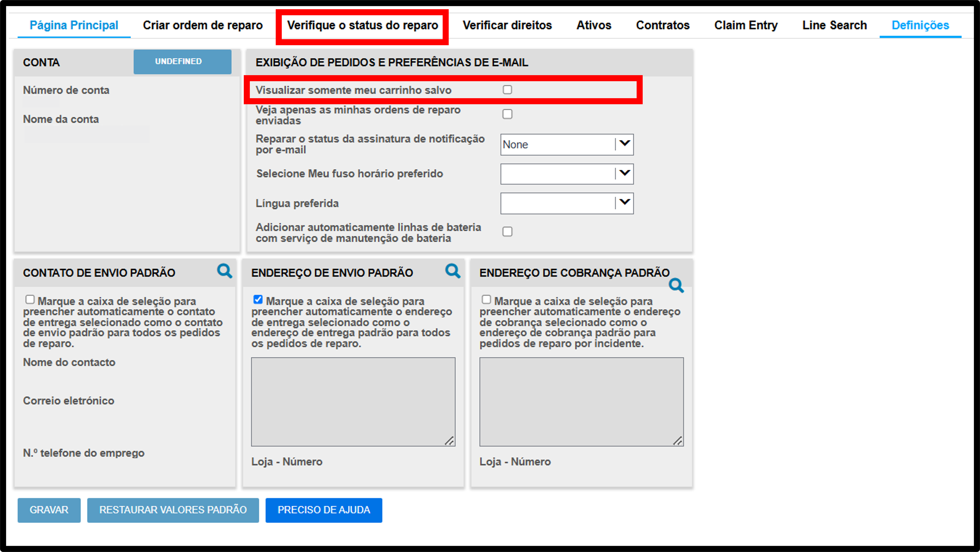The height and width of the screenshot is (552, 980).
Task: Switch to Claim Entry tab
Action: [746, 25]
